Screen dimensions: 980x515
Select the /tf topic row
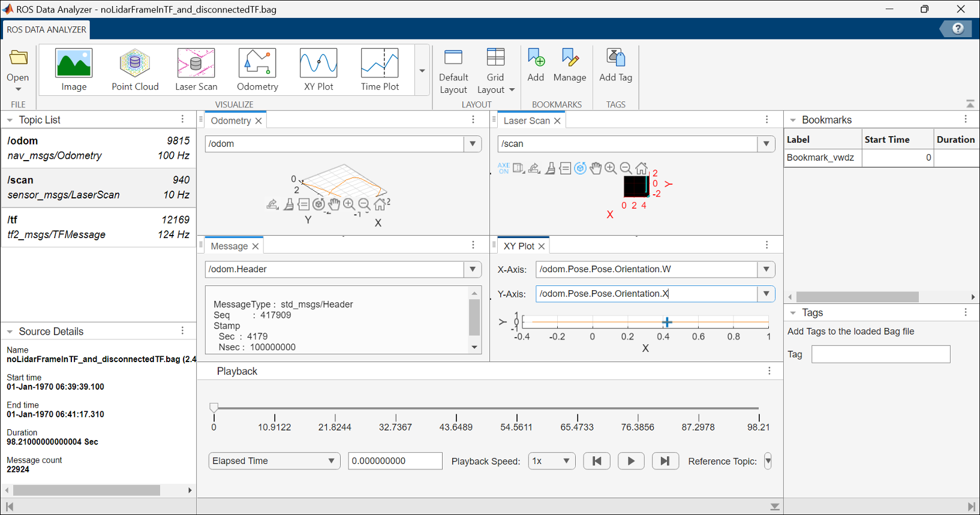click(x=98, y=227)
